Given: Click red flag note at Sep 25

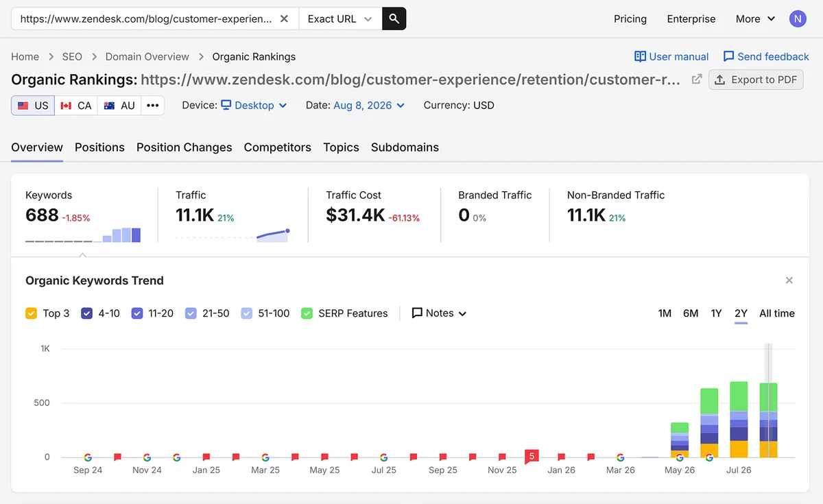Looking at the screenshot, I should [443, 457].
